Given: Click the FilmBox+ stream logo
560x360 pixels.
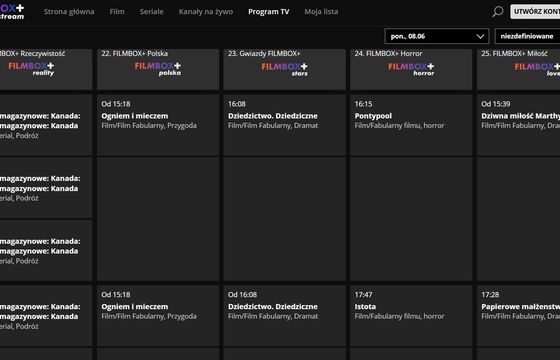Looking at the screenshot, I should point(12,12).
